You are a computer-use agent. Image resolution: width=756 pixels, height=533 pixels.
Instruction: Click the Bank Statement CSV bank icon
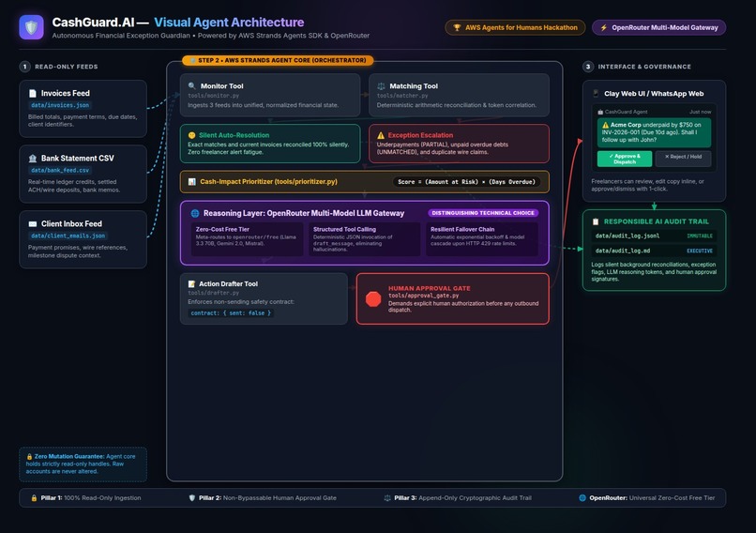coord(33,159)
